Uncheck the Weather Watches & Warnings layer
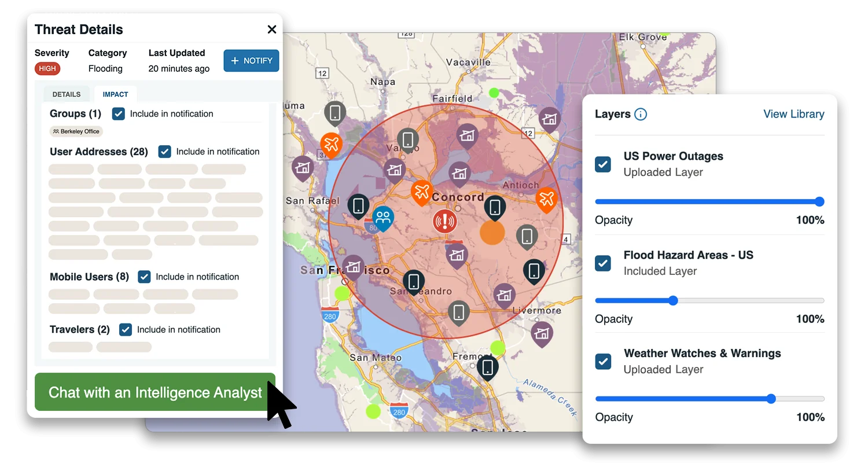This screenshot has height=463, width=868. (x=602, y=361)
